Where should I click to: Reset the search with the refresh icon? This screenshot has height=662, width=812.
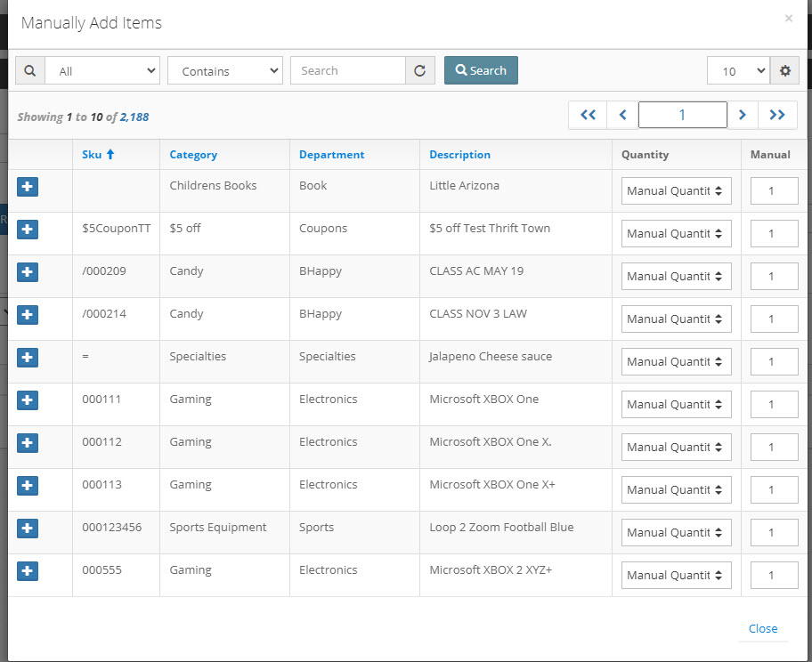[420, 70]
